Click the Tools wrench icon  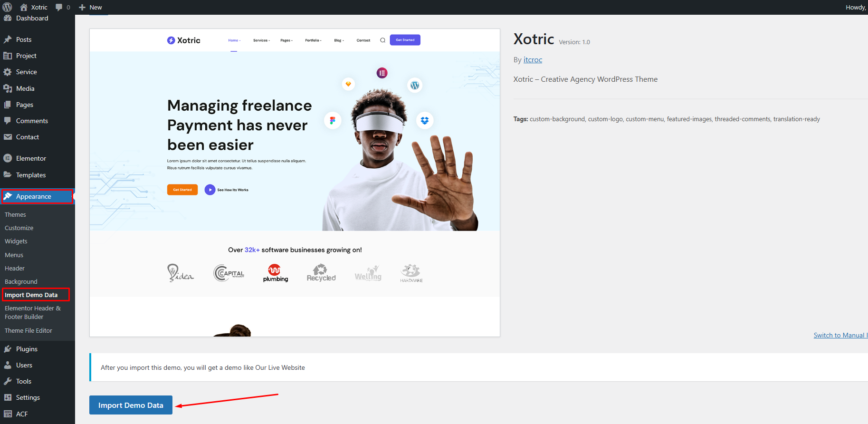coord(8,381)
